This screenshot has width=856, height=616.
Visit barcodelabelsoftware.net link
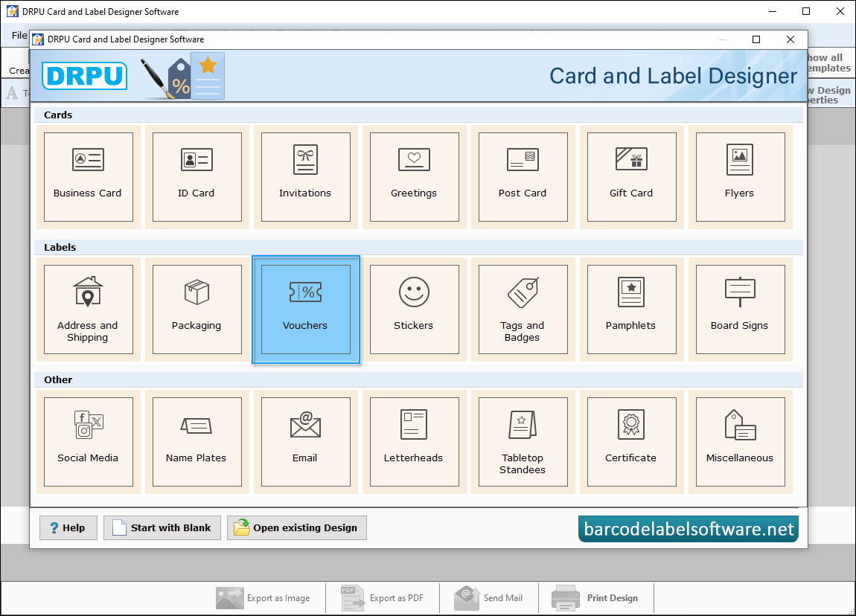[689, 529]
